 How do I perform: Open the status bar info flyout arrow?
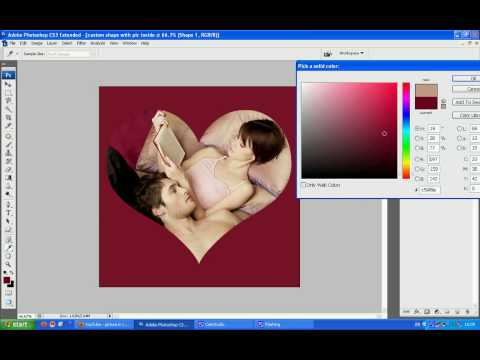(110, 316)
